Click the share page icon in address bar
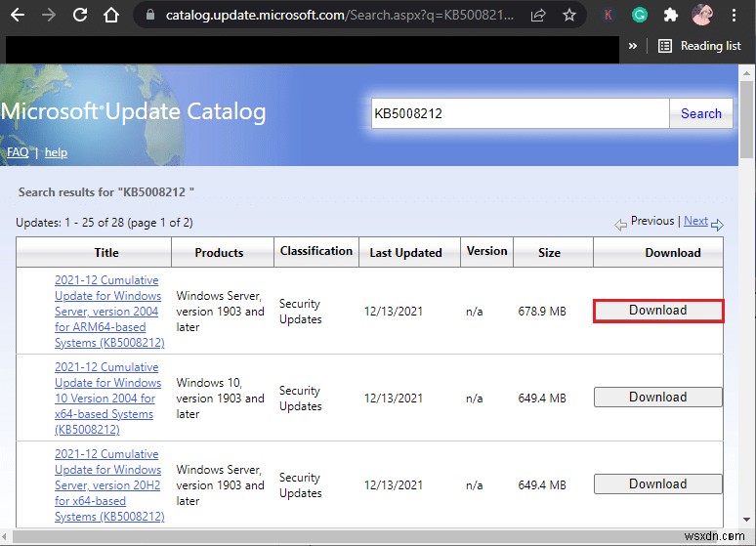The image size is (756, 546). pos(537,16)
